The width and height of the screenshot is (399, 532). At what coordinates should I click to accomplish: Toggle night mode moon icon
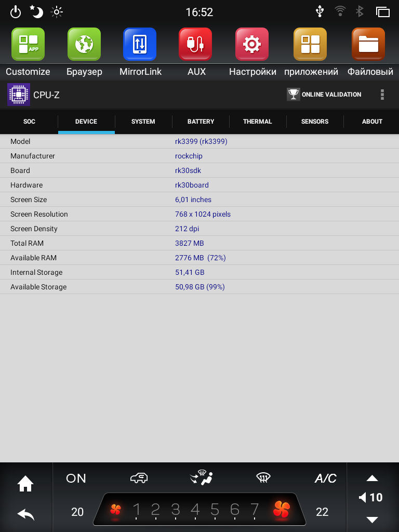(36, 12)
